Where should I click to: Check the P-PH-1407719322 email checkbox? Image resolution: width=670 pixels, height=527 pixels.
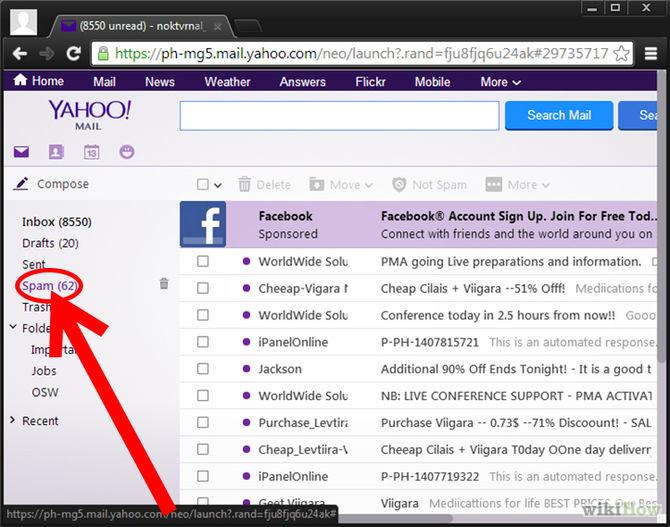click(x=203, y=476)
